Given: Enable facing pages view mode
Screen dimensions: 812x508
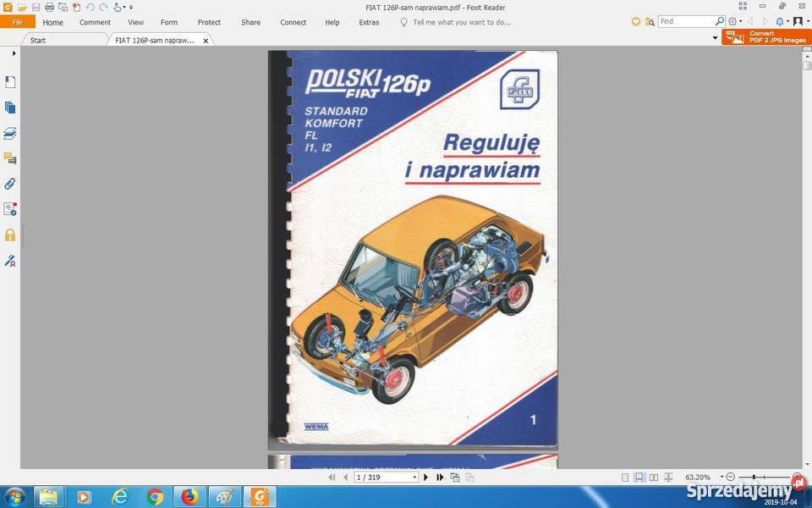Looking at the screenshot, I should pos(654,478).
